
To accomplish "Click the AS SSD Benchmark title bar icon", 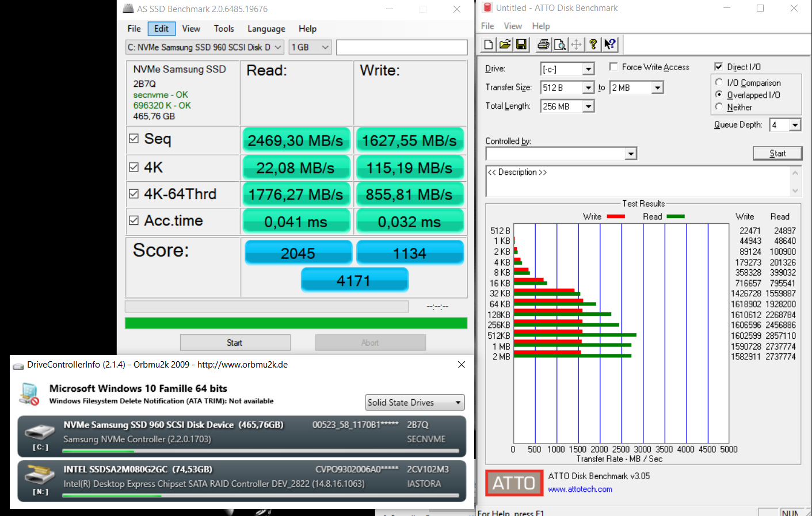I will (x=128, y=9).
